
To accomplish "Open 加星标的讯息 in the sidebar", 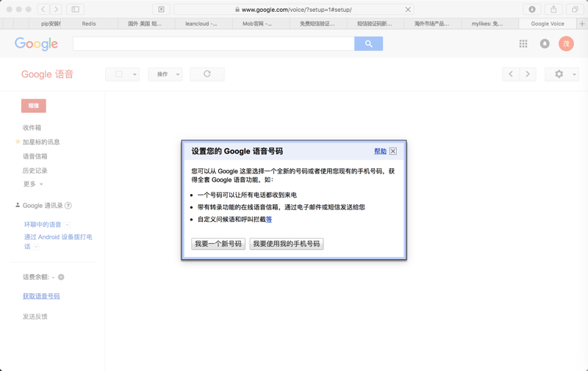I will 41,142.
